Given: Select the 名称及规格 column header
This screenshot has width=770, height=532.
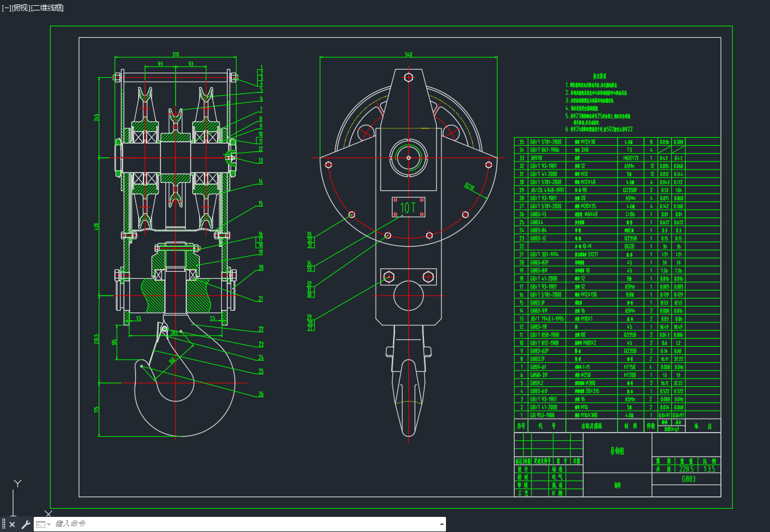Looking at the screenshot, I should 592,426.
